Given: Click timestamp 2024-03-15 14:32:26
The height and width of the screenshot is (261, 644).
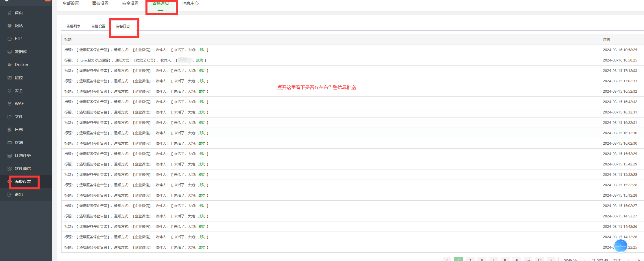Looking at the screenshot, I should [x=620, y=237].
